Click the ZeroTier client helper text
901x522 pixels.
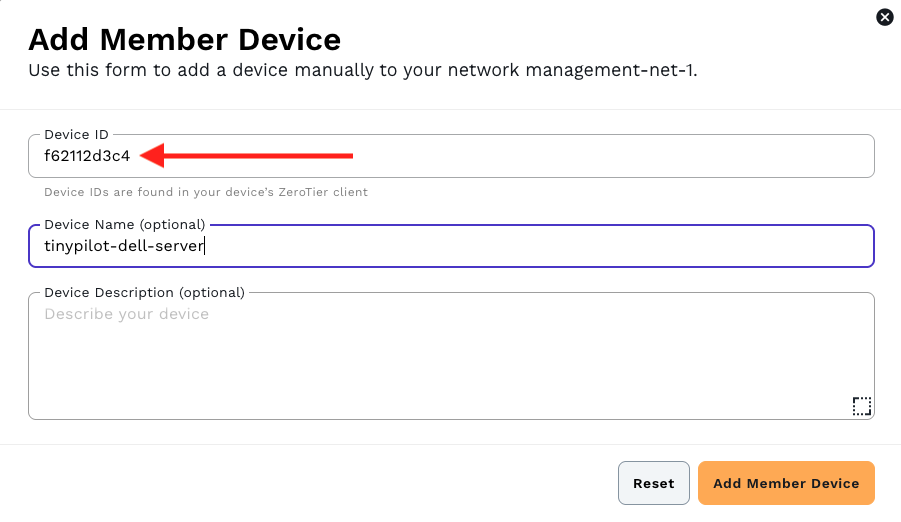(206, 192)
